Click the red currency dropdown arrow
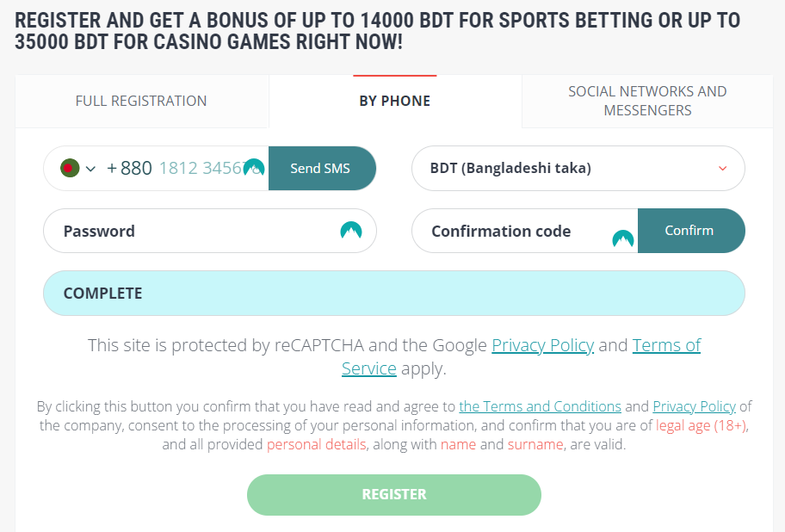Screen dimensions: 785x532 click(x=722, y=169)
